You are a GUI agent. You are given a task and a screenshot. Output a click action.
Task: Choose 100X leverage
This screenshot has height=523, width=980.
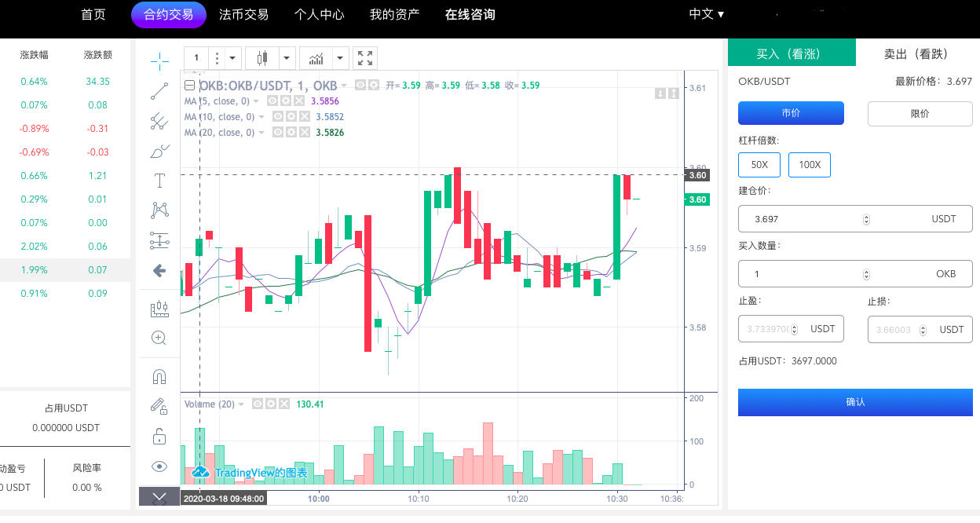tap(810, 165)
